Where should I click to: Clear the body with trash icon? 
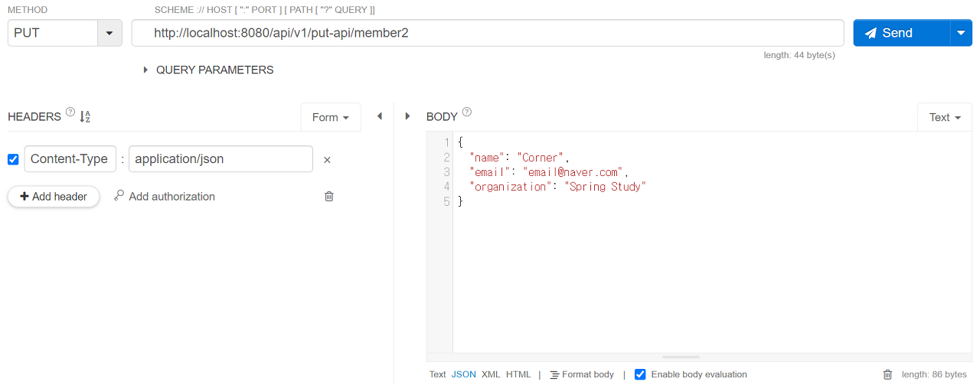[888, 374]
